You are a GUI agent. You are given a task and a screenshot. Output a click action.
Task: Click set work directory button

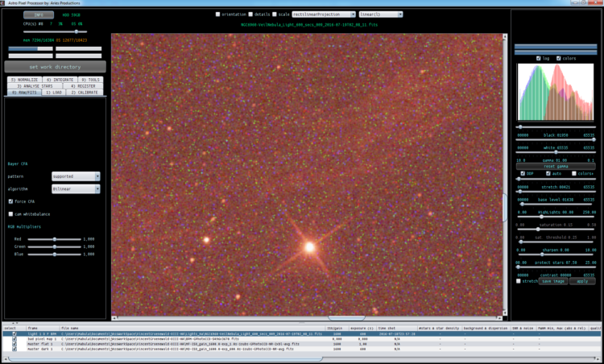tap(55, 67)
